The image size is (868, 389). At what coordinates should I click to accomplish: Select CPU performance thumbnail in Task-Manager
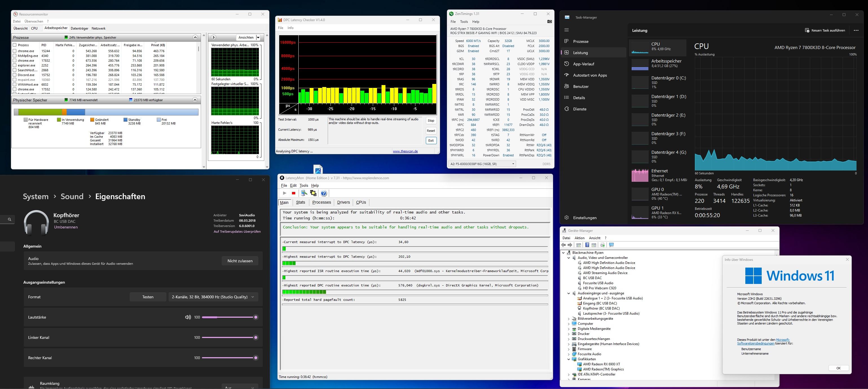[x=657, y=47]
